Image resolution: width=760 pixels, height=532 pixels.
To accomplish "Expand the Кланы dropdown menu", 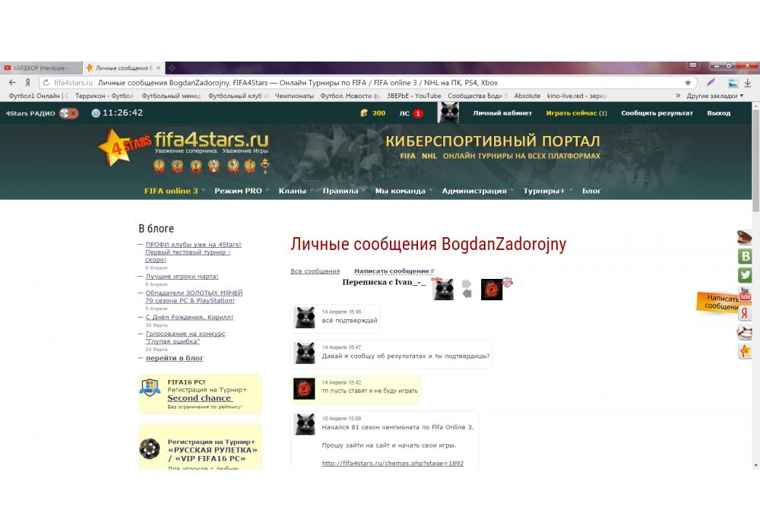I will [x=295, y=191].
